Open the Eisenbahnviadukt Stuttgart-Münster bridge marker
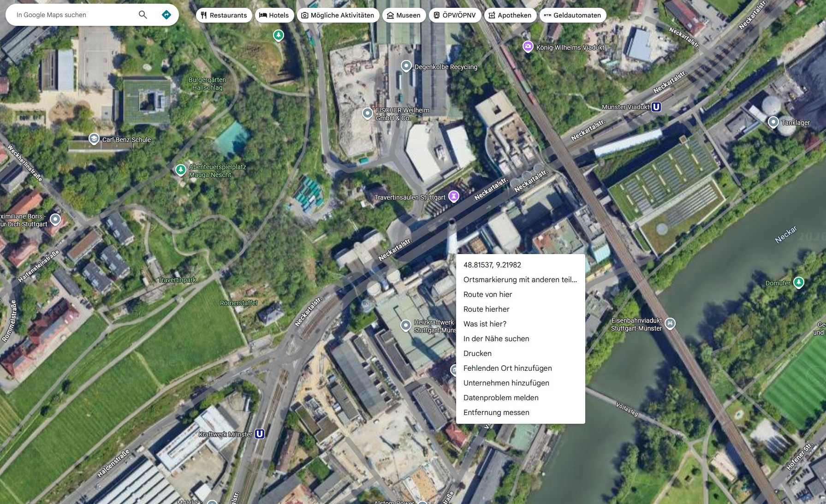Screen dimensions: 826x504 670,323
